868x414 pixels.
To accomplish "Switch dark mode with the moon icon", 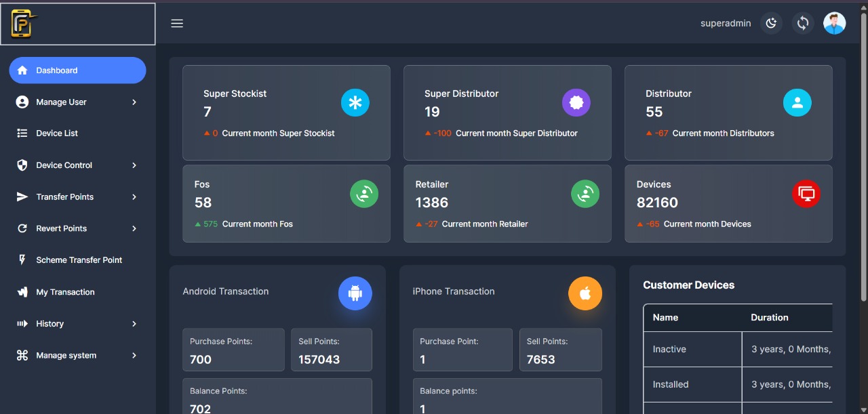I will (771, 24).
